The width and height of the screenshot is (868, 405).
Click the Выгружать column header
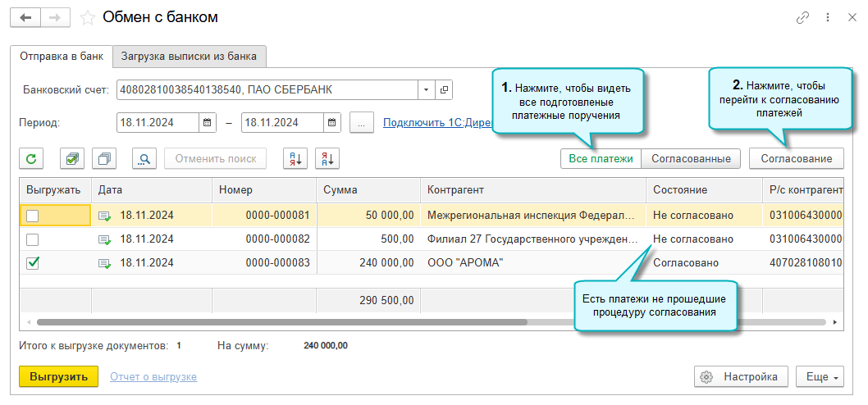click(55, 189)
